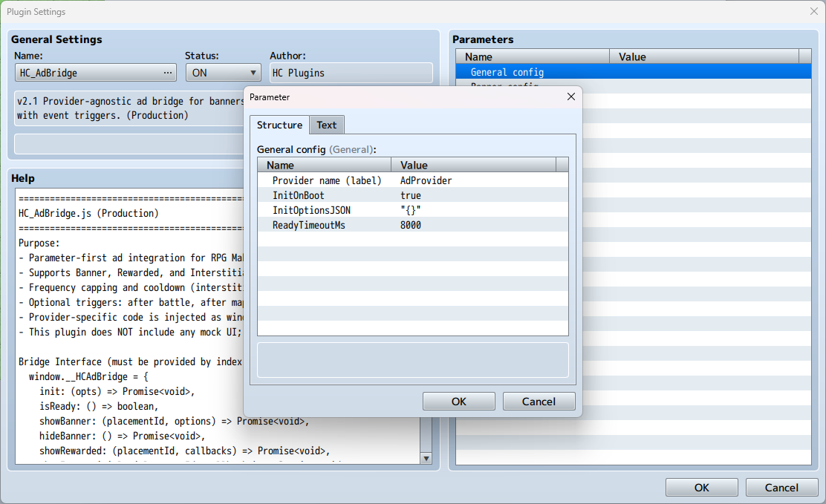Image resolution: width=826 pixels, height=504 pixels.
Task: Click the AdProvider value cell
Action: coord(426,180)
